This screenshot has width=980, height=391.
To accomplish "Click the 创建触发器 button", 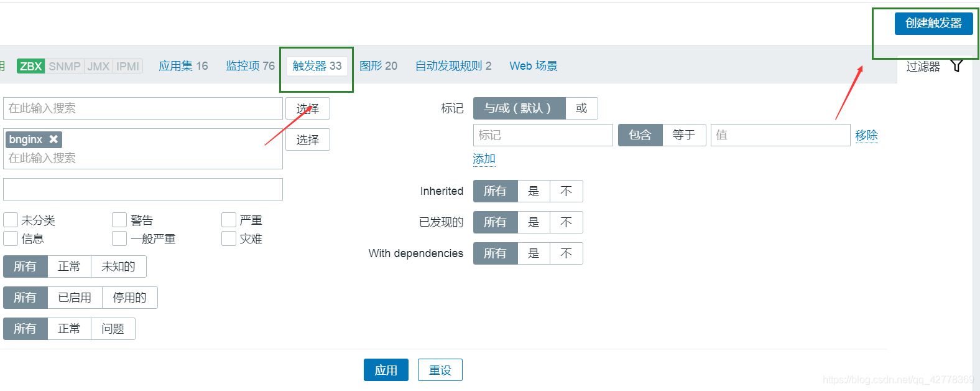I will tap(934, 23).
